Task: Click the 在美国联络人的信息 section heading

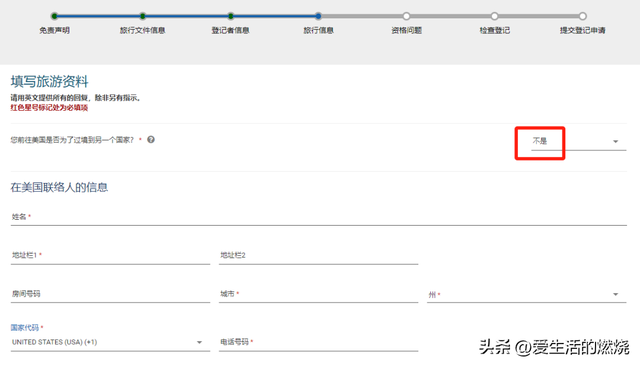Action: point(59,187)
